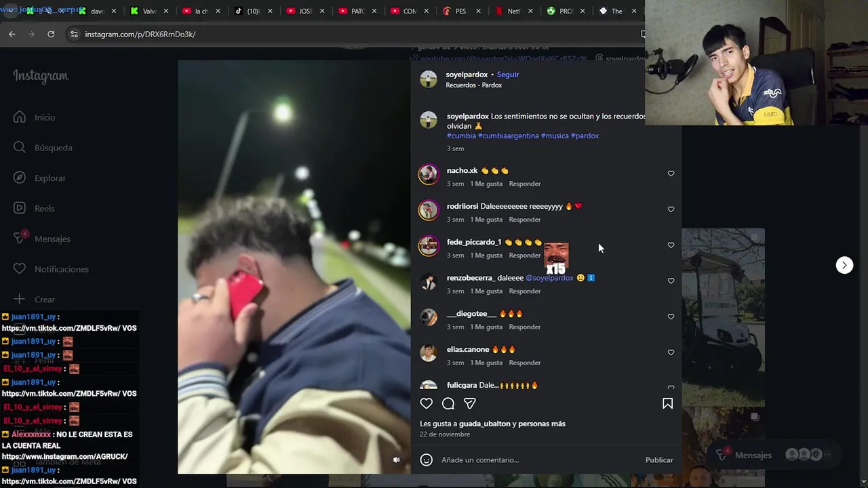Click Publicar to post comment
The width and height of the screenshot is (868, 488).
coord(659,460)
